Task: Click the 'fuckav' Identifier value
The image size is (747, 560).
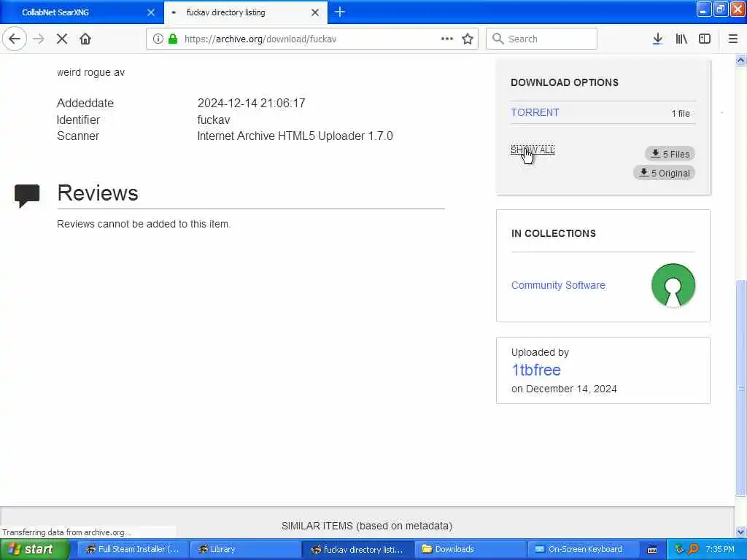Action: point(214,120)
